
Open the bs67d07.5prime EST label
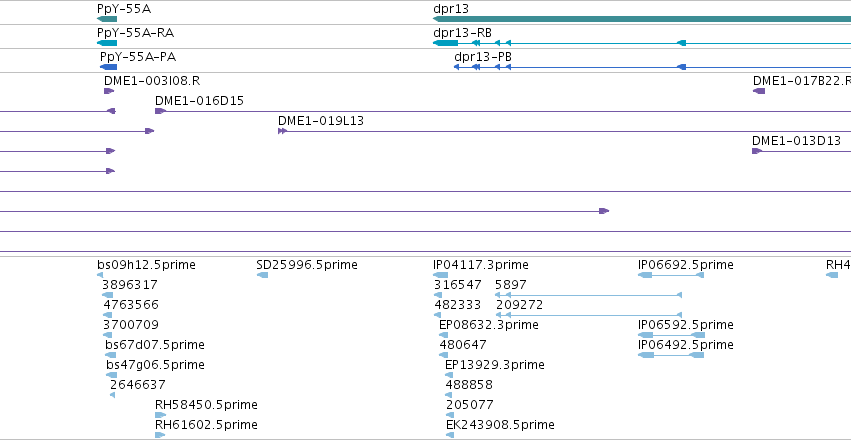pyautogui.click(x=155, y=345)
